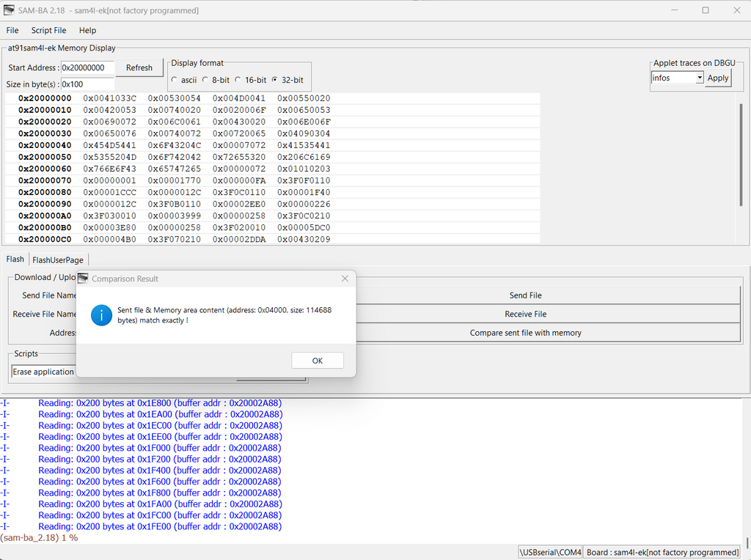Click the Send File button

[525, 295]
